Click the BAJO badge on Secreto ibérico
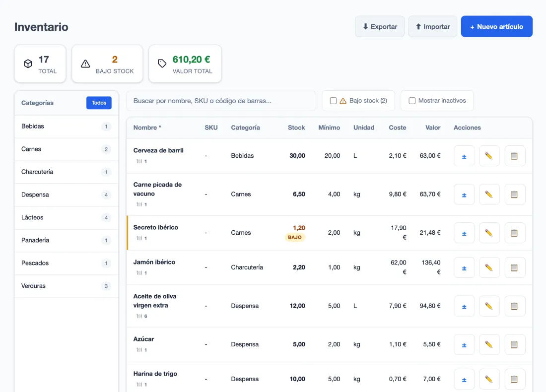 coord(295,237)
